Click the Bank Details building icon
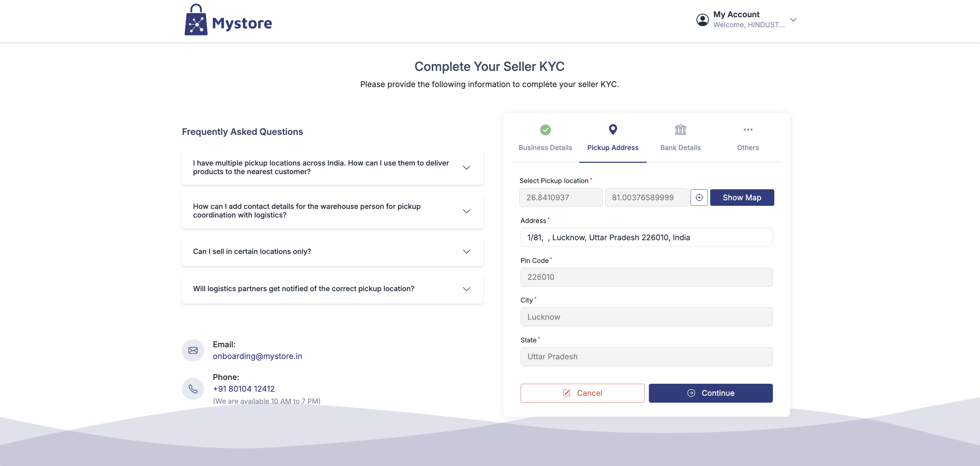 click(680, 130)
